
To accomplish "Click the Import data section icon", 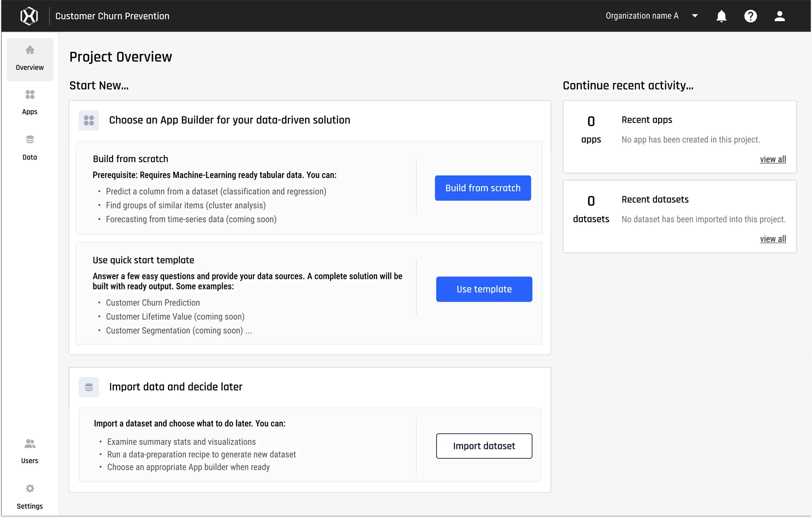I will pyautogui.click(x=89, y=387).
